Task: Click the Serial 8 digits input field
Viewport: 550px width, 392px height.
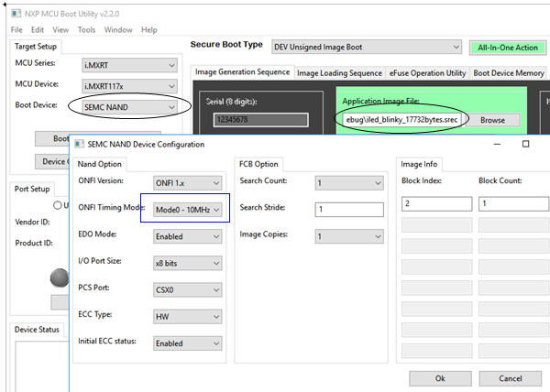Action: pos(261,119)
